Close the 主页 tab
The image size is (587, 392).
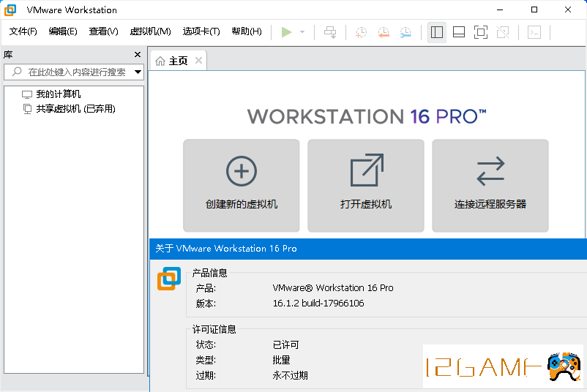pos(199,60)
